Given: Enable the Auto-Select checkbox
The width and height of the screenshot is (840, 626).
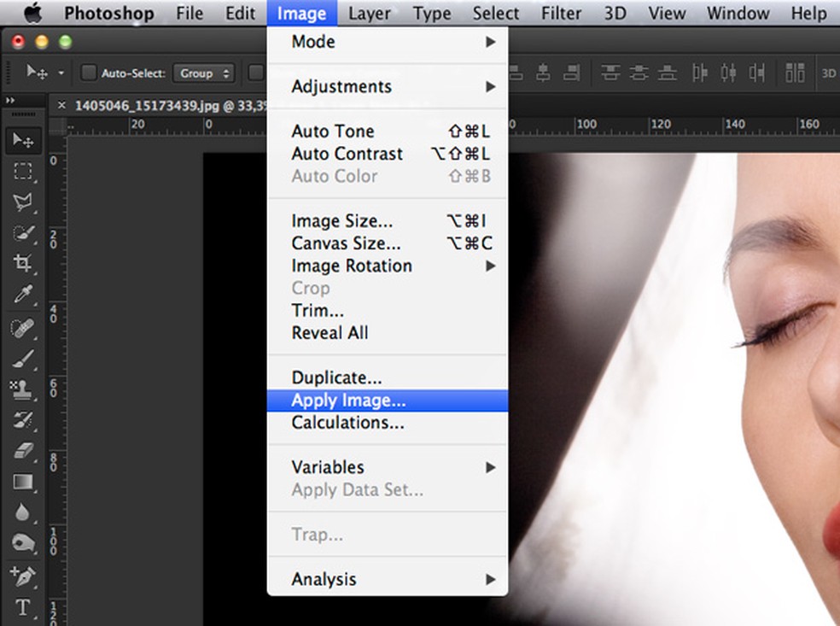Looking at the screenshot, I should (89, 73).
